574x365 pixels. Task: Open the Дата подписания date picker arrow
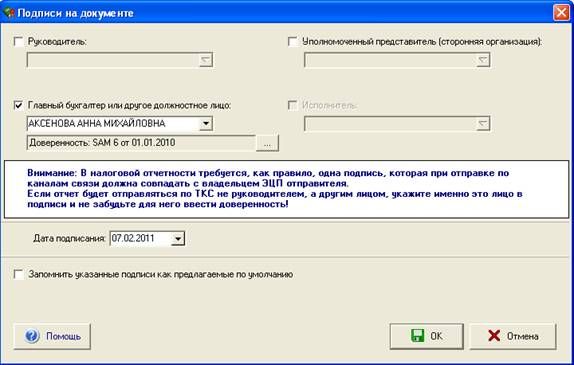click(x=178, y=239)
